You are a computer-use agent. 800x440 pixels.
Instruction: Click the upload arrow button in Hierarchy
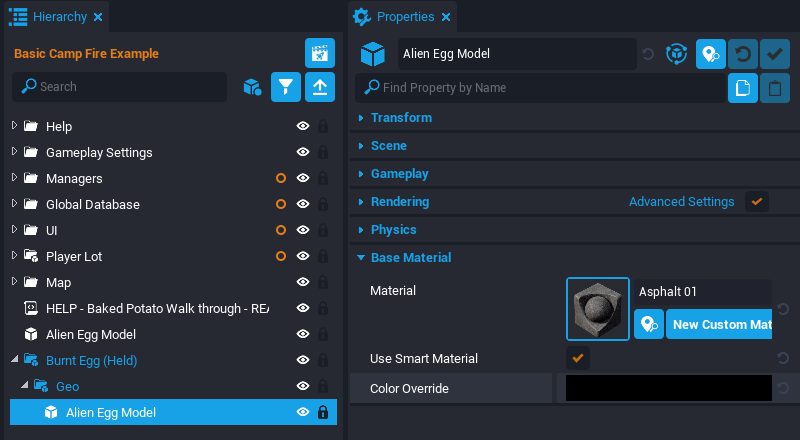pos(319,87)
